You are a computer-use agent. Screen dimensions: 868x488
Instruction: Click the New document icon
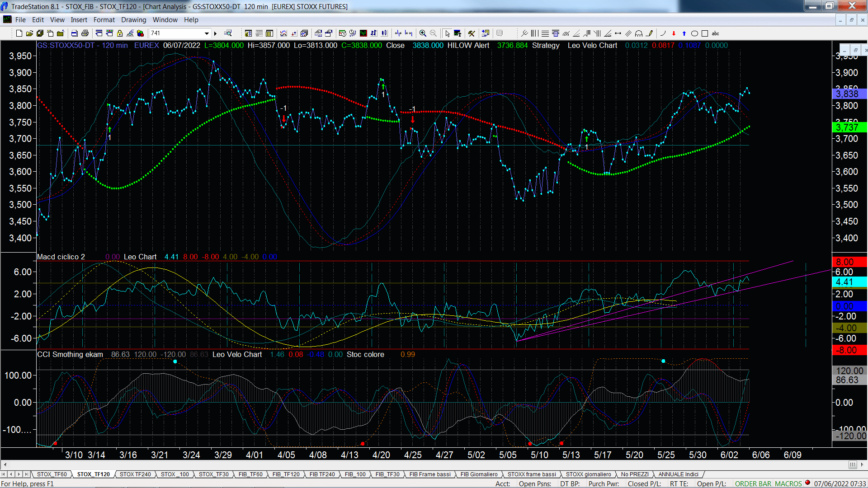(19, 33)
